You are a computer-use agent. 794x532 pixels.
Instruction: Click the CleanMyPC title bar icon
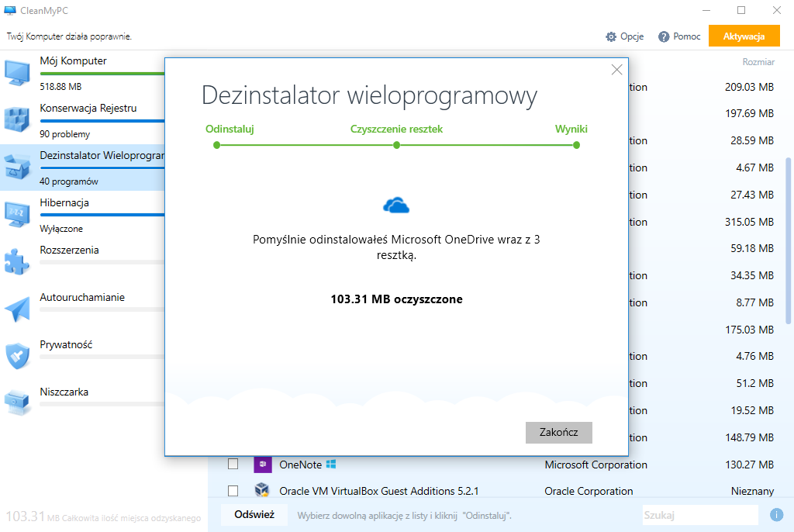pyautogui.click(x=9, y=10)
